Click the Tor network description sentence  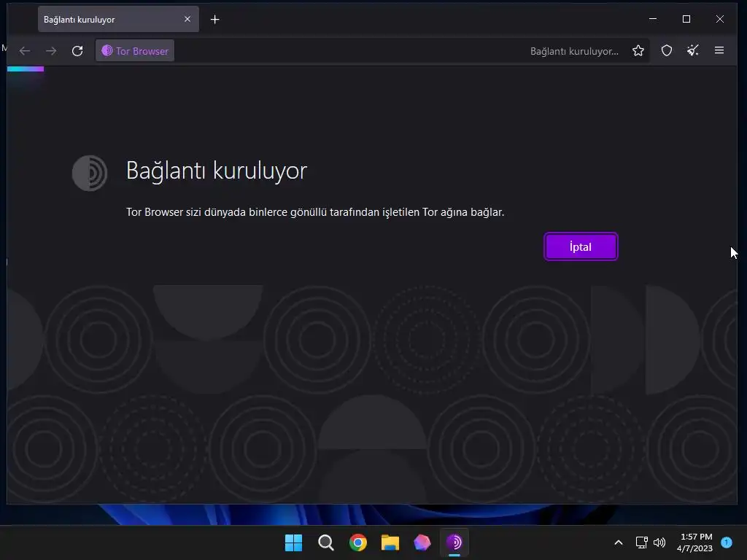coord(315,212)
